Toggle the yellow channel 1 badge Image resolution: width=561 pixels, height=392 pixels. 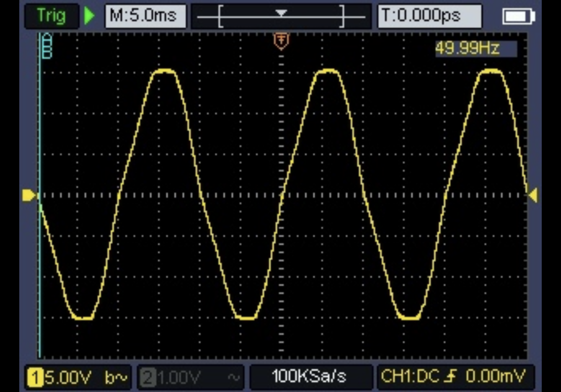[35, 377]
